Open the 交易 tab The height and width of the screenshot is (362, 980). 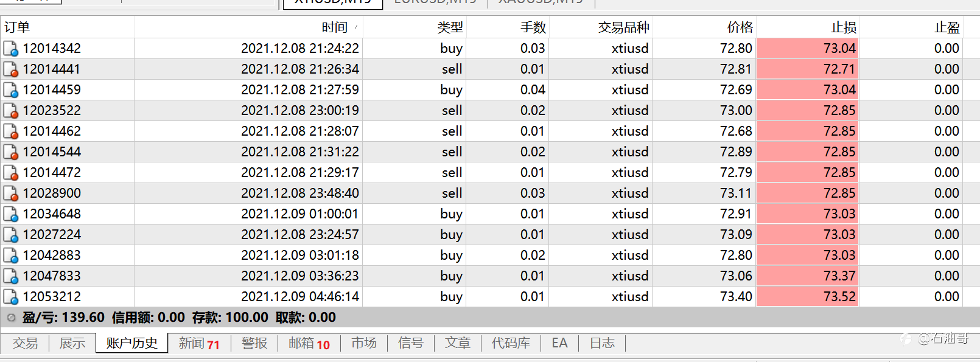click(x=26, y=343)
